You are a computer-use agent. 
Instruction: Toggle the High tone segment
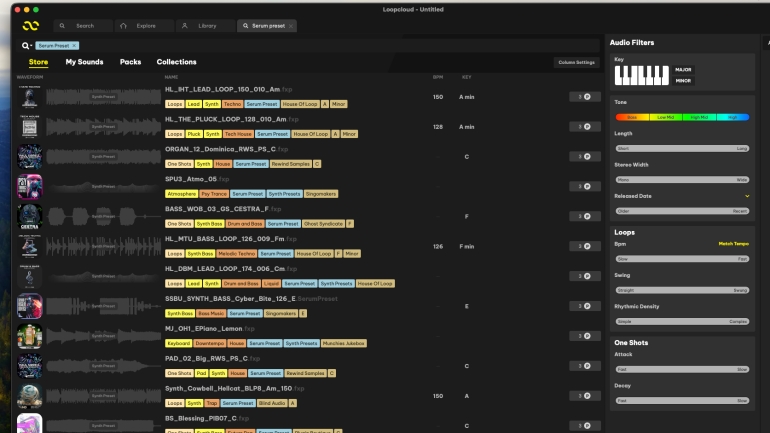click(x=733, y=117)
